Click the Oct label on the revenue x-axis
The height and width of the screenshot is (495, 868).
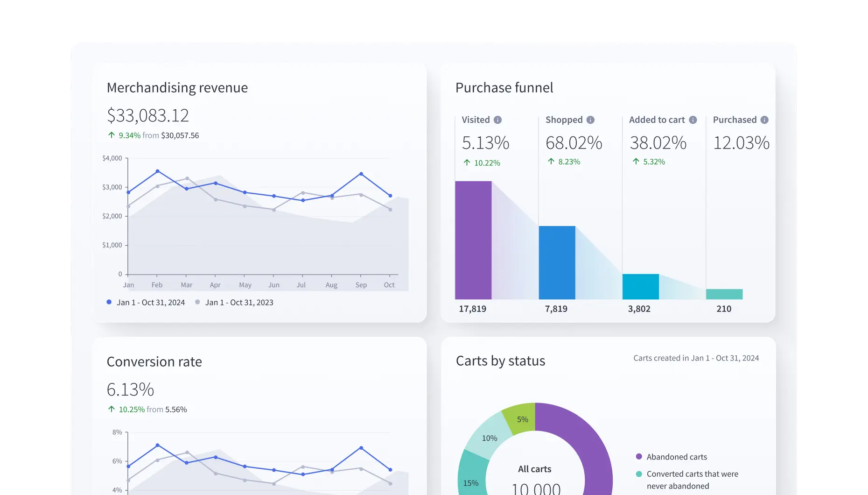tap(389, 285)
